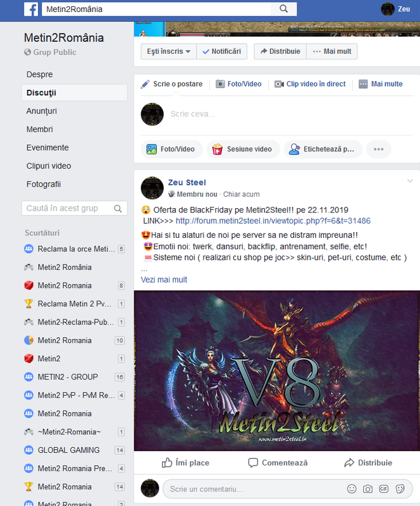Open the post options chevron on Zeu Steel's post

click(x=410, y=181)
